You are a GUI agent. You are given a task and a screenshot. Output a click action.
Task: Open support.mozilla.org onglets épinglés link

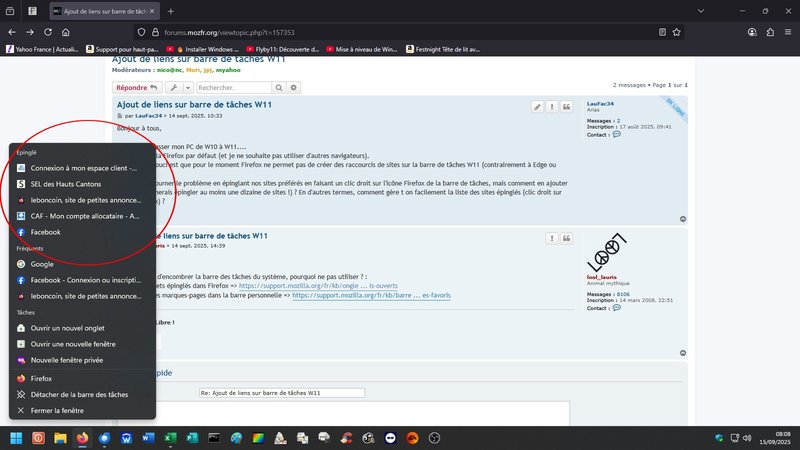[318, 286]
